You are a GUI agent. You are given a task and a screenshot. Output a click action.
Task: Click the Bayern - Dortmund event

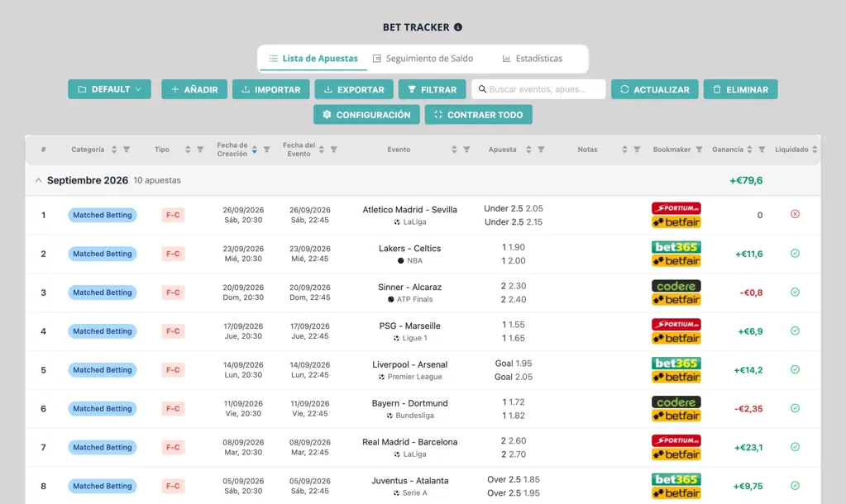(409, 403)
